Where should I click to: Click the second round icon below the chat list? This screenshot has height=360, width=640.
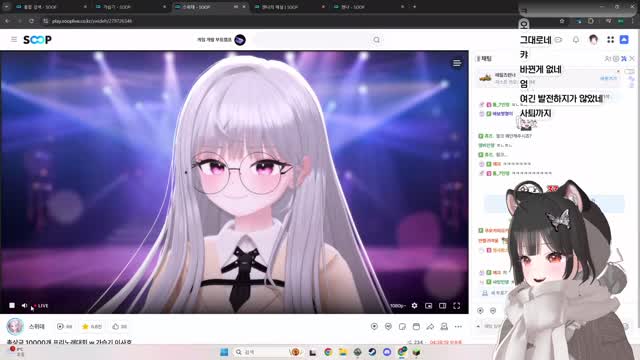[493, 311]
